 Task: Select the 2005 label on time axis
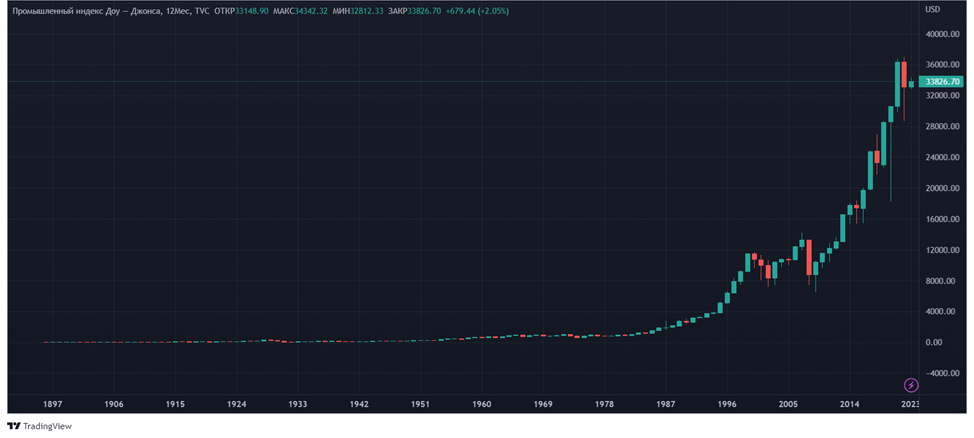[788, 404]
